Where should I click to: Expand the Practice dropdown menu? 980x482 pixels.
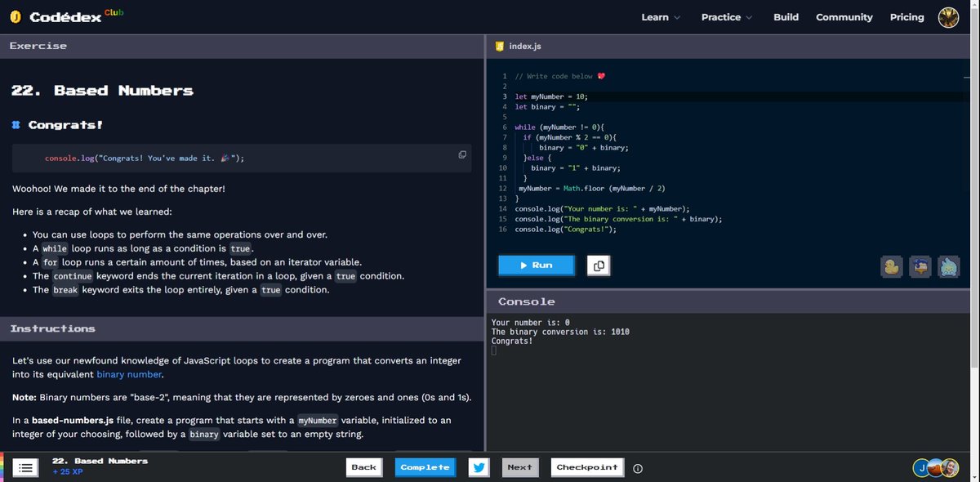pos(726,17)
